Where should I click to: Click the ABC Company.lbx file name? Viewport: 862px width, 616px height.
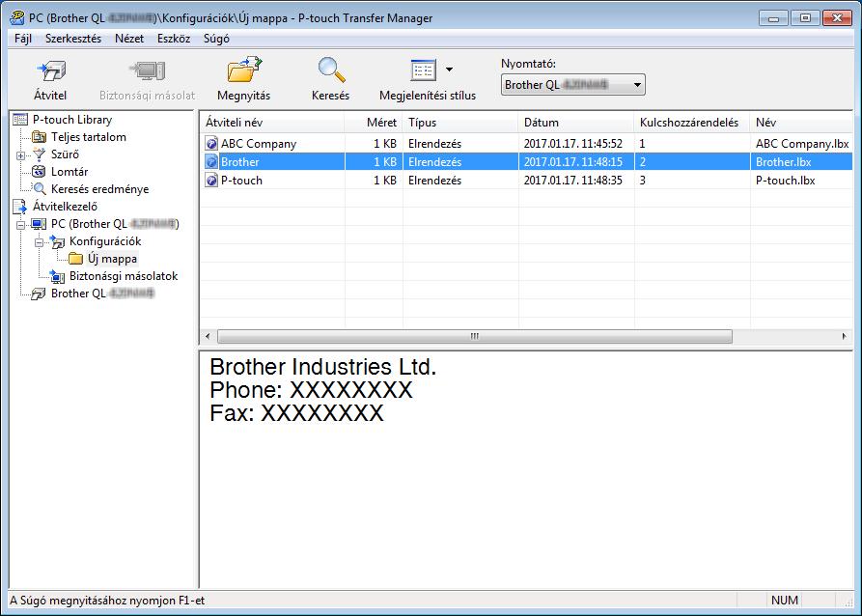pos(802,144)
